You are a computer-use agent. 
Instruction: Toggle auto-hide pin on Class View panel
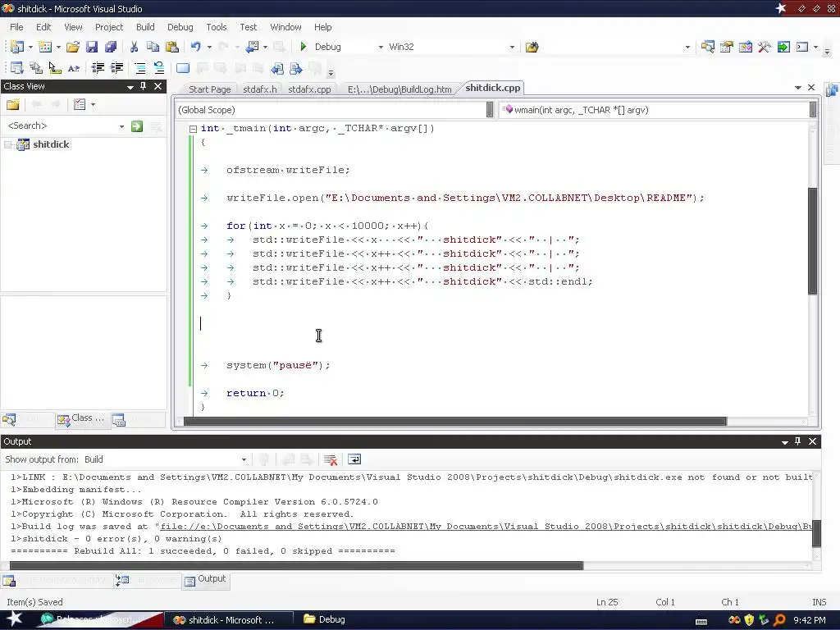[143, 86]
